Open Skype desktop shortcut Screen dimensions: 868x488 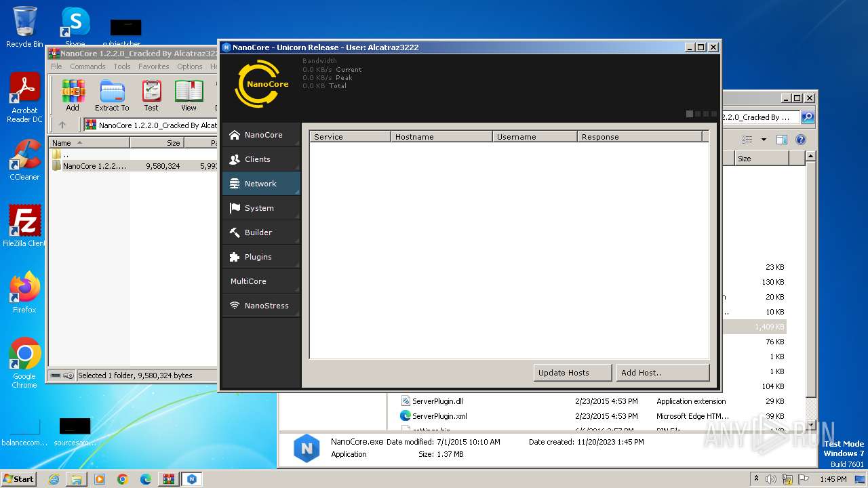coord(75,27)
